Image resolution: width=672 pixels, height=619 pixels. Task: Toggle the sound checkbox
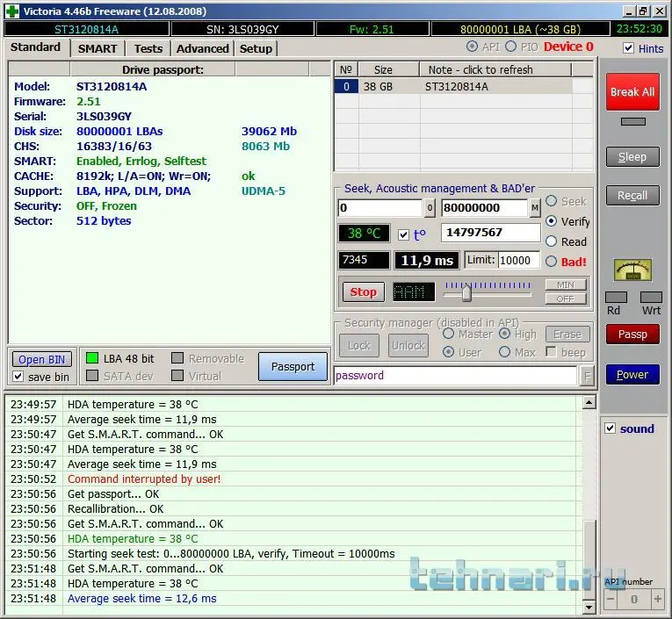click(x=611, y=428)
